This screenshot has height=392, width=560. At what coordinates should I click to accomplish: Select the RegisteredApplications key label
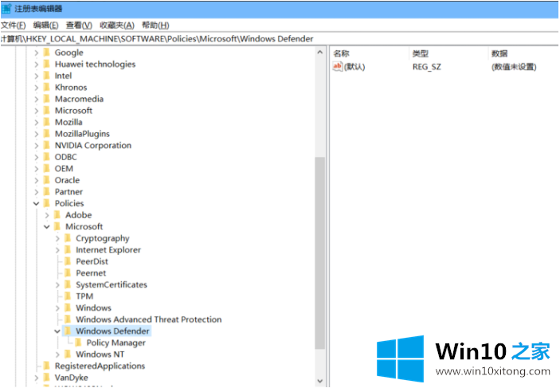pos(100,366)
